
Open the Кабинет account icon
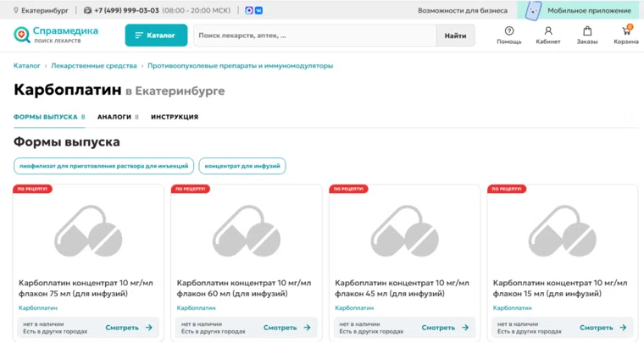(548, 35)
